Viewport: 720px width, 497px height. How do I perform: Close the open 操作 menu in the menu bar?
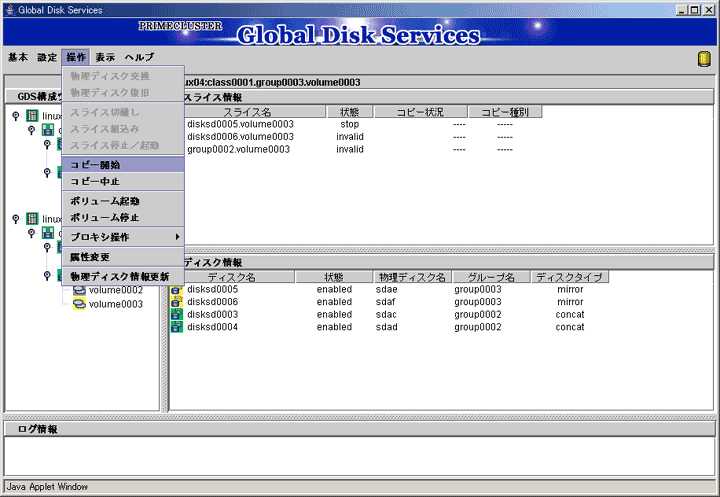[76, 57]
